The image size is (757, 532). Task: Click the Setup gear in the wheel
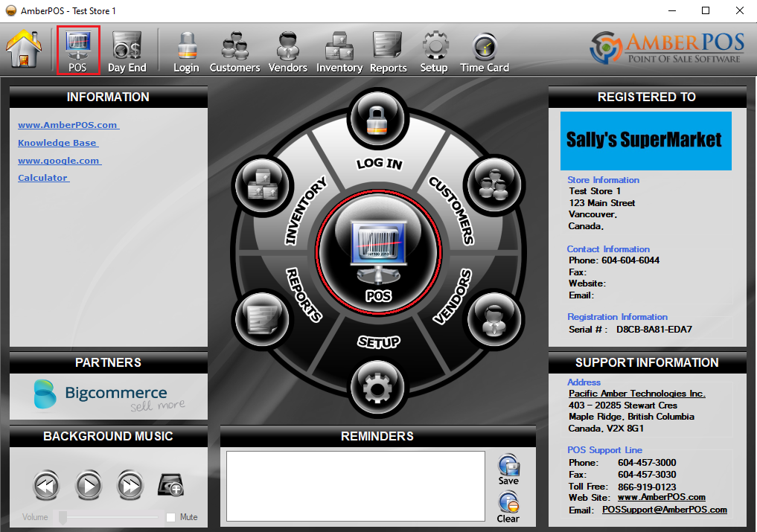pos(378,388)
